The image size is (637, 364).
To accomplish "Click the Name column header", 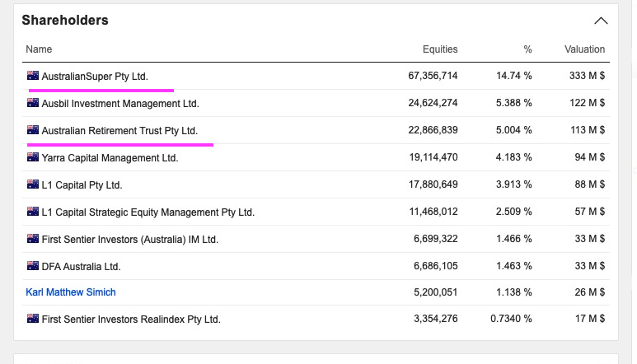I will tap(39, 49).
